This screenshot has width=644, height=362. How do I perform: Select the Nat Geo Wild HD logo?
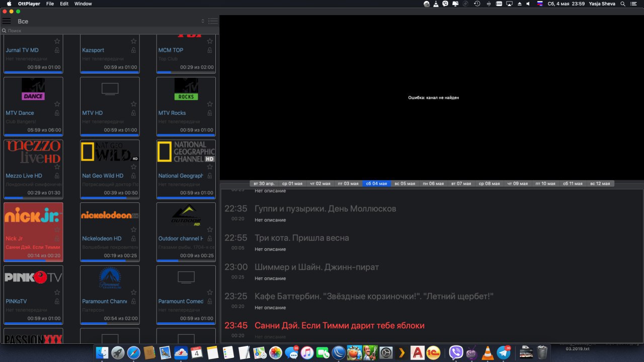point(110,152)
